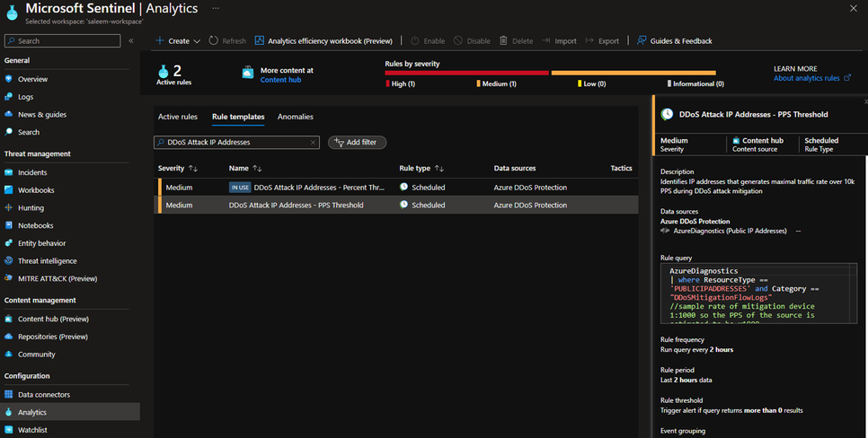Click the Export toolbar button
This screenshot has width=868, height=438.
click(x=602, y=41)
